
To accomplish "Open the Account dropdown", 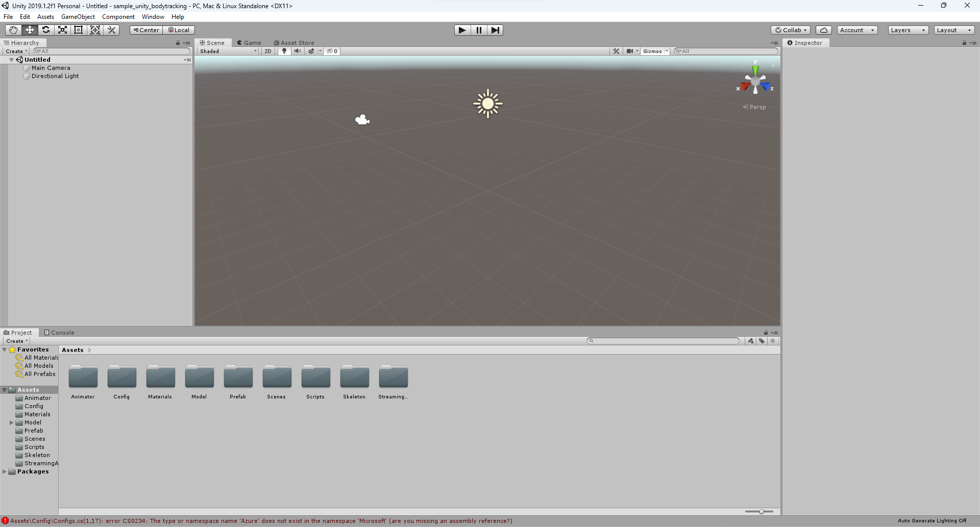I will (x=857, y=30).
